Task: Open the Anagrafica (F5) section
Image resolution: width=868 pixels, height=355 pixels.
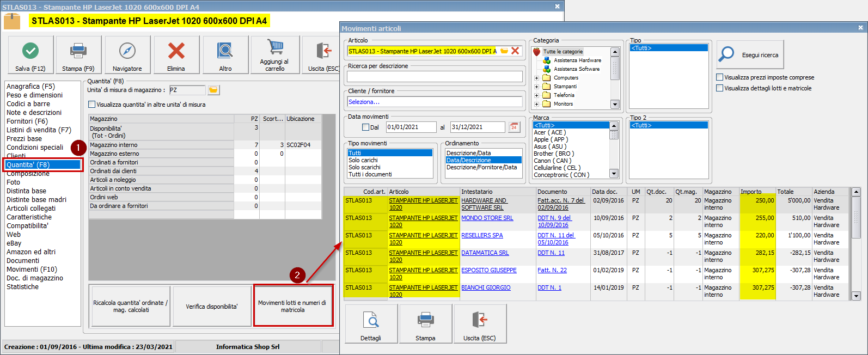Action: [x=30, y=87]
